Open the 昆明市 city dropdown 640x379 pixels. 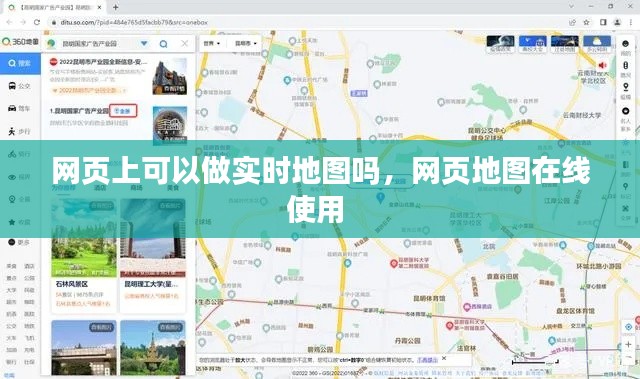point(245,43)
